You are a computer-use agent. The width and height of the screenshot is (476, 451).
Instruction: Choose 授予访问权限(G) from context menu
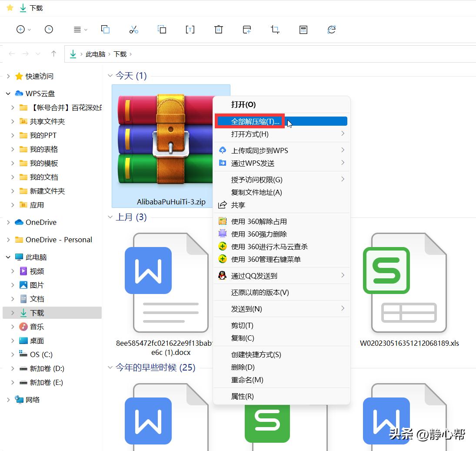click(x=281, y=180)
